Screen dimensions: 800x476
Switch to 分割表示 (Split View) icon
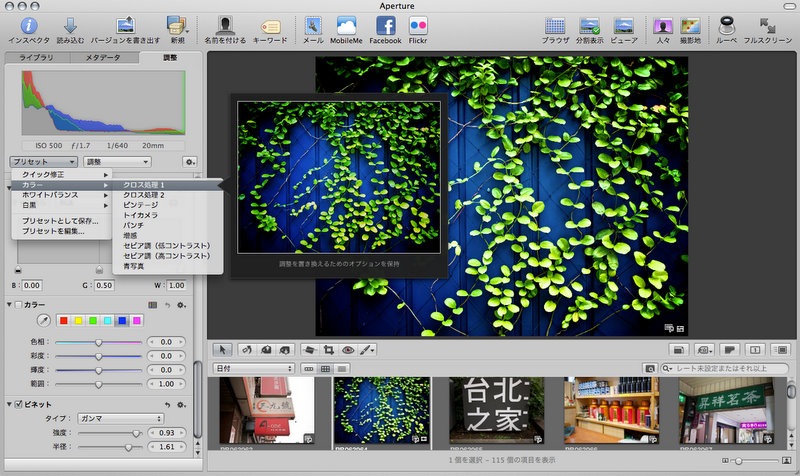[589, 26]
